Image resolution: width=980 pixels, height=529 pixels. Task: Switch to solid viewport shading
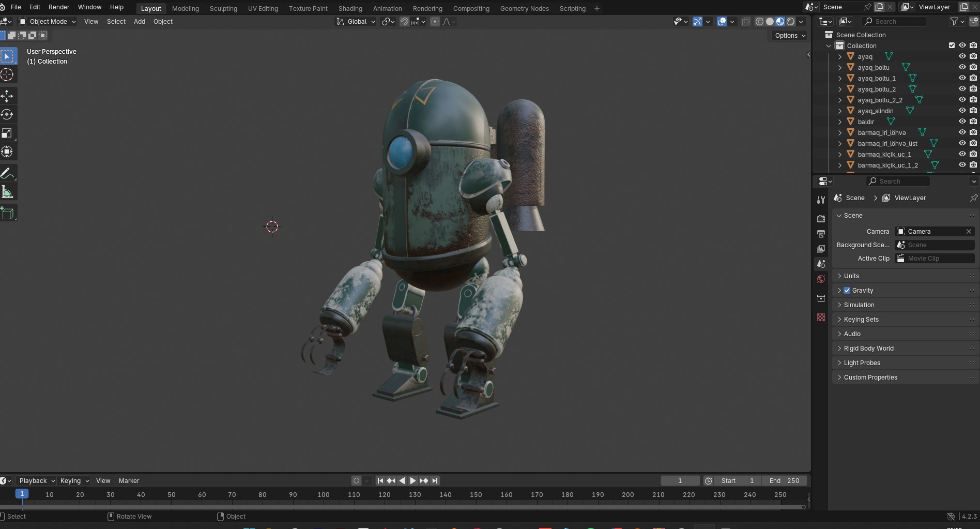(x=770, y=21)
